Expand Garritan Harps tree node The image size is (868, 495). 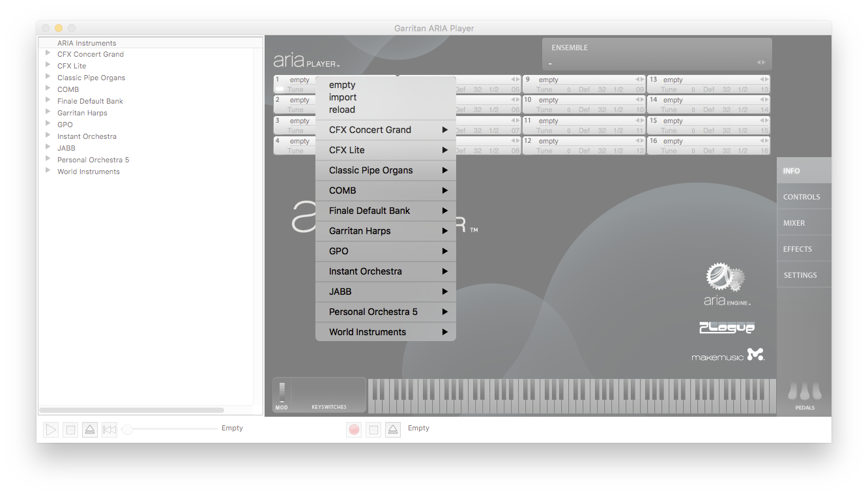tap(48, 112)
